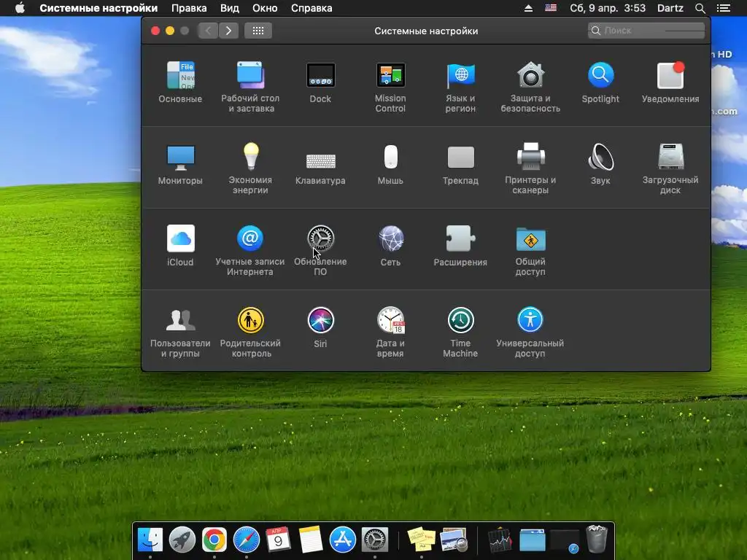Open Обновление ПО settings

pyautogui.click(x=320, y=251)
